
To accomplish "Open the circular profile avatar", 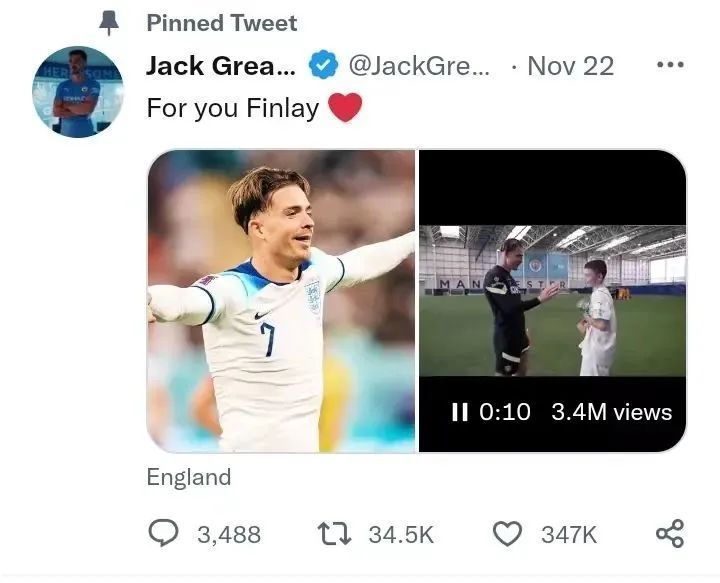I will click(x=78, y=92).
